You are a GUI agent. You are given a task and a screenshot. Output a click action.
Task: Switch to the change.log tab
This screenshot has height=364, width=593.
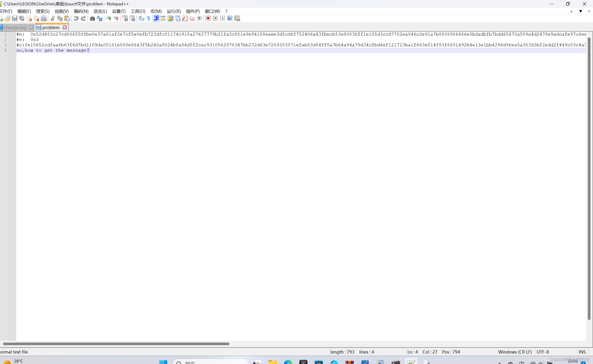coord(15,27)
